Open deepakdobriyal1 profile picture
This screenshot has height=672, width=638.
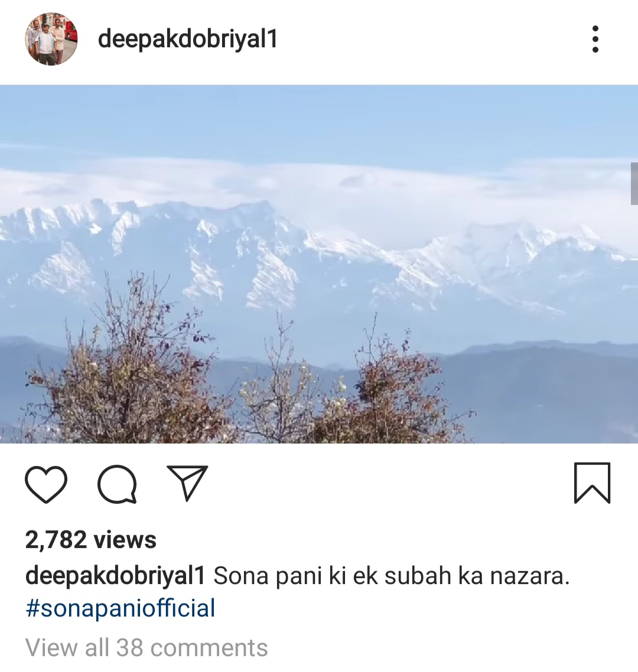[x=51, y=39]
